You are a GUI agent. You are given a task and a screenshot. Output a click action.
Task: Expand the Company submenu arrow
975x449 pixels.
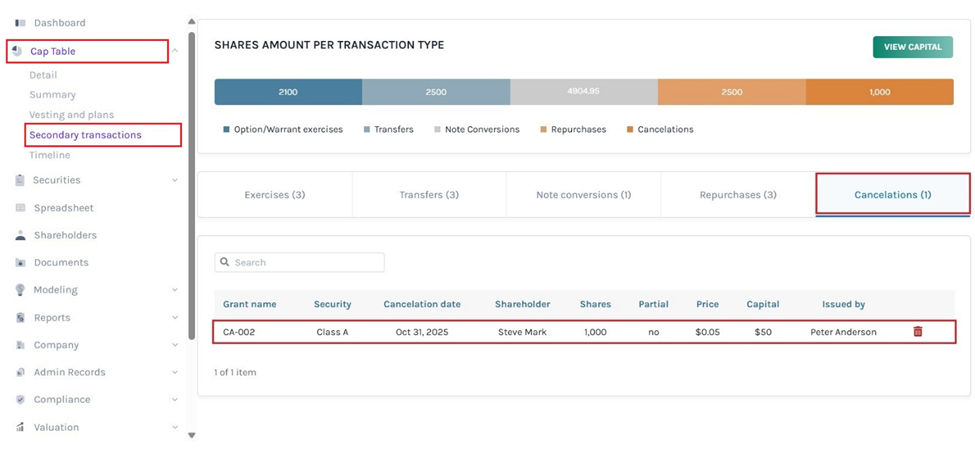[175, 345]
